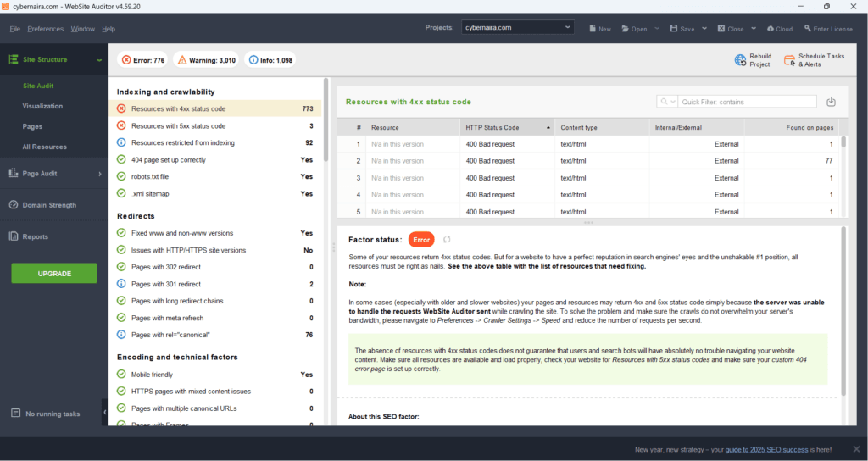Click the Info 1,098 circle icon
The image size is (868, 461).
[253, 60]
